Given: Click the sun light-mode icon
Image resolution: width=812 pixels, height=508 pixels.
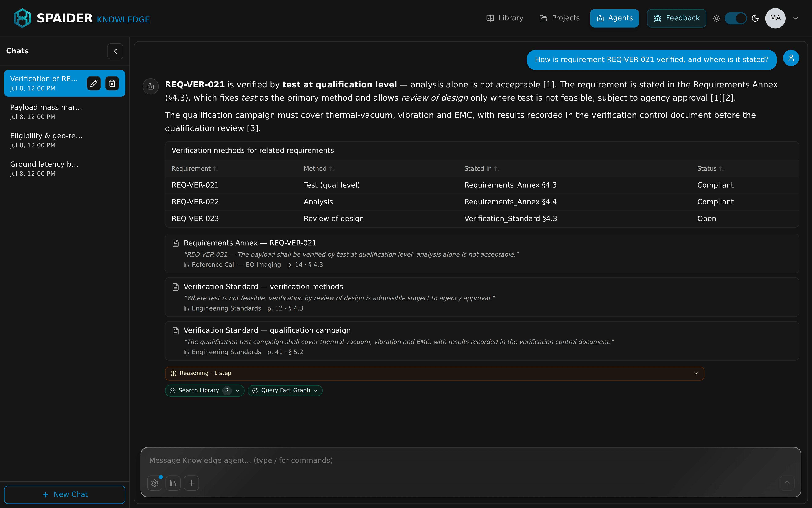Looking at the screenshot, I should pyautogui.click(x=716, y=18).
